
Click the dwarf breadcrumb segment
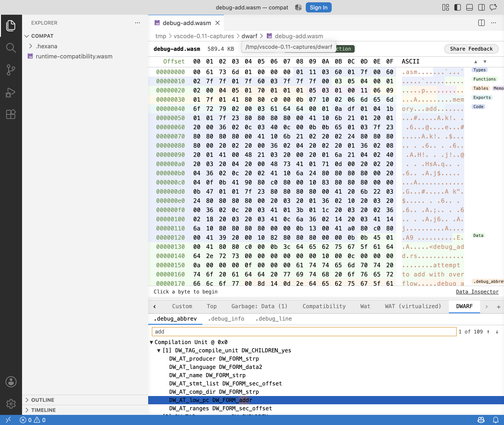pyautogui.click(x=249, y=36)
